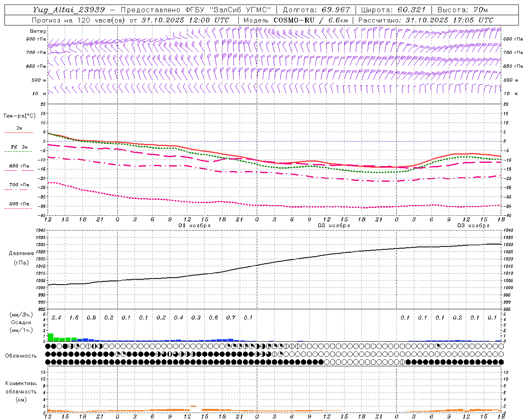
Task: Click the (мм/1ч.) units label
Action: (x=21, y=330)
